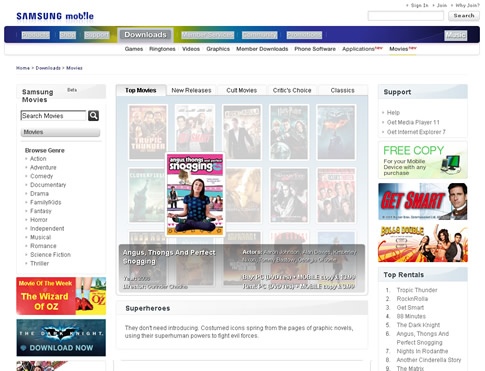Click the Downloads navigation tab
This screenshot has height=371, width=485.
pos(145,35)
